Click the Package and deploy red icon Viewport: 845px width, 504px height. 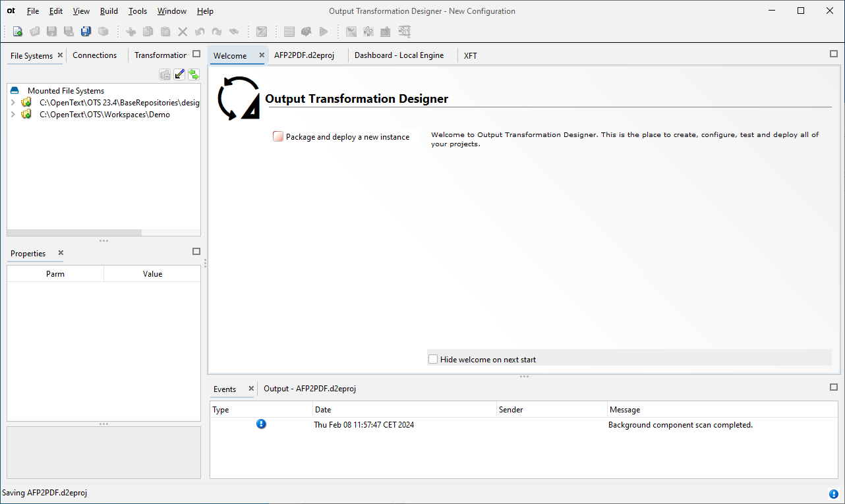[278, 136]
